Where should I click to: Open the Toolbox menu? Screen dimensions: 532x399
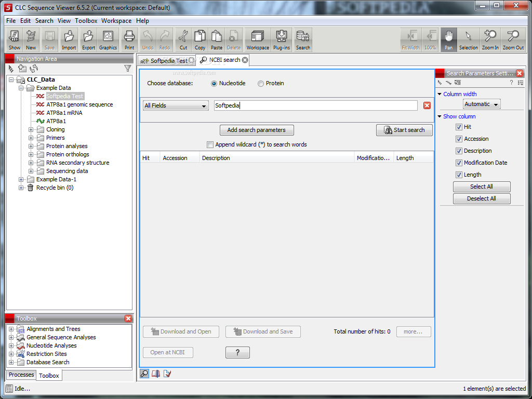pos(86,21)
